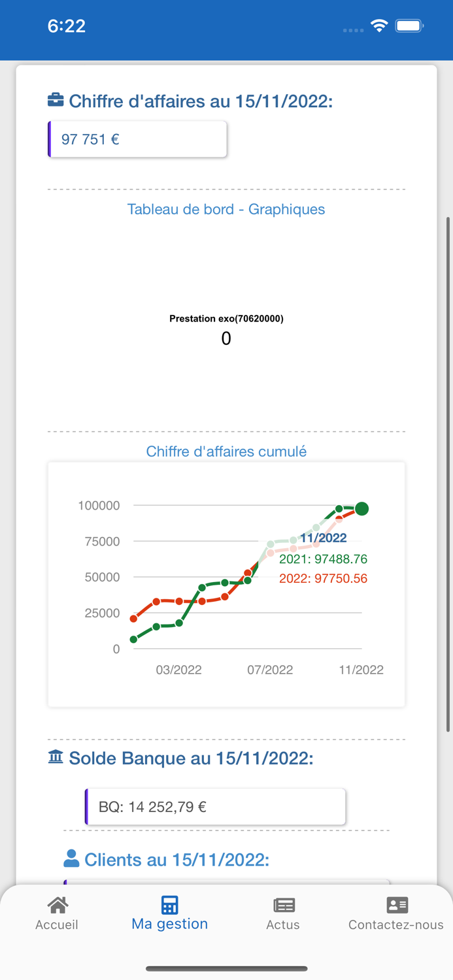The width and height of the screenshot is (453, 980).
Task: Tap the bank icon beside Solde Banque
Action: (x=56, y=757)
